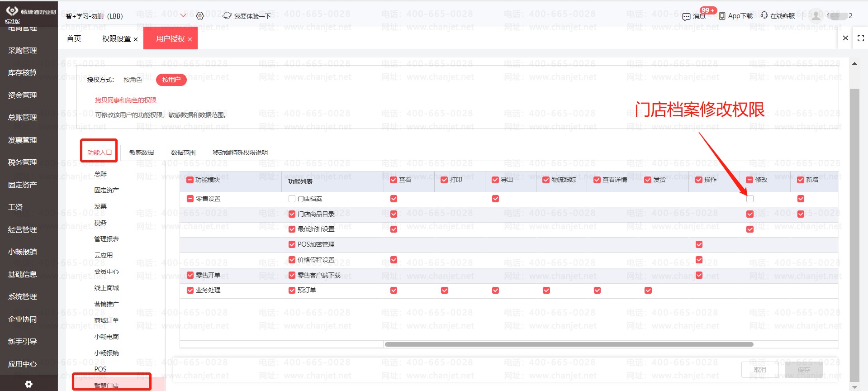Switch to the 权限设置 tab
The image size is (868, 391).
pos(116,39)
